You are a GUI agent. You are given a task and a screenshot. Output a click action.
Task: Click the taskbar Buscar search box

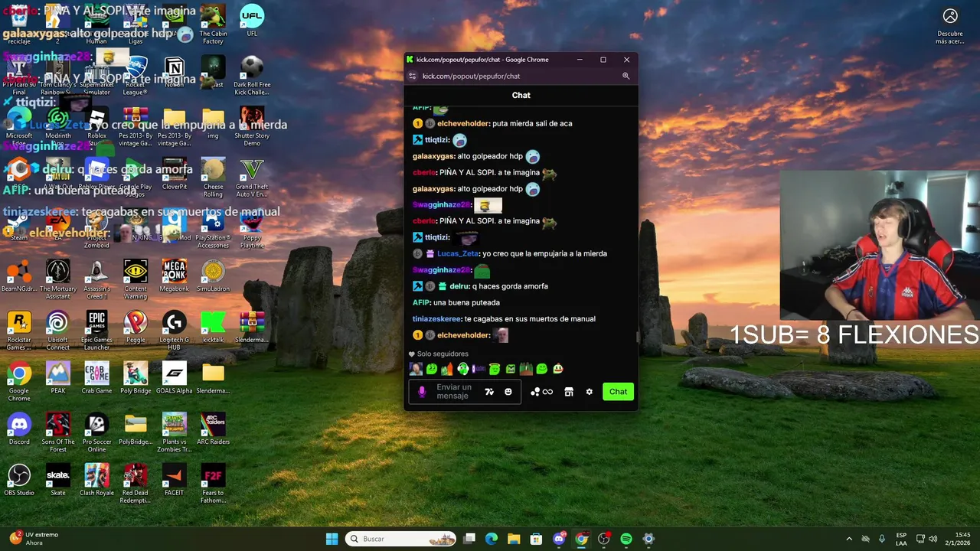pos(401,539)
